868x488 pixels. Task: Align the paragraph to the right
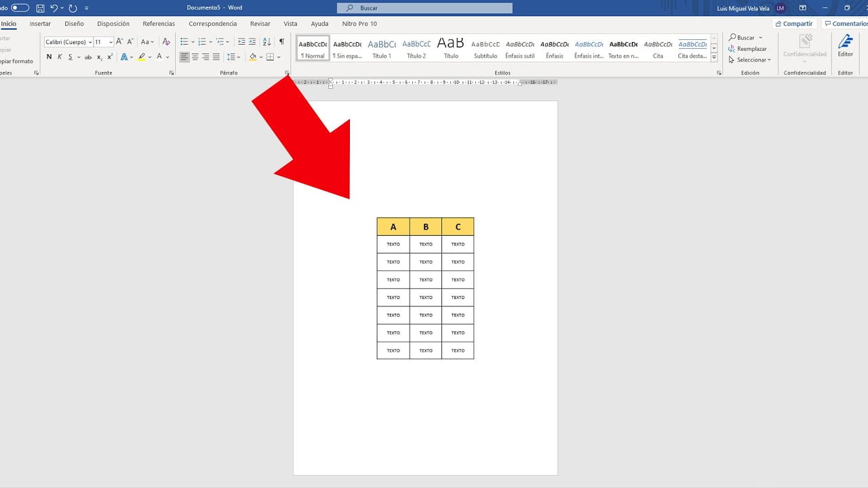[205, 57]
